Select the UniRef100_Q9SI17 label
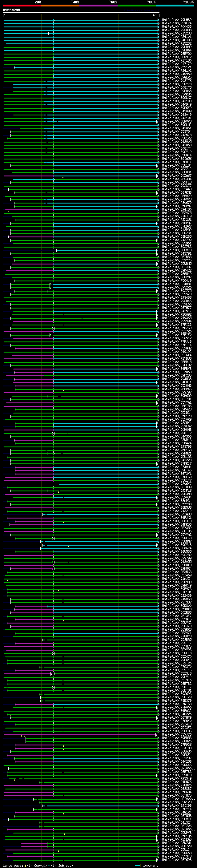This screenshot has width=197, height=868. [177, 643]
